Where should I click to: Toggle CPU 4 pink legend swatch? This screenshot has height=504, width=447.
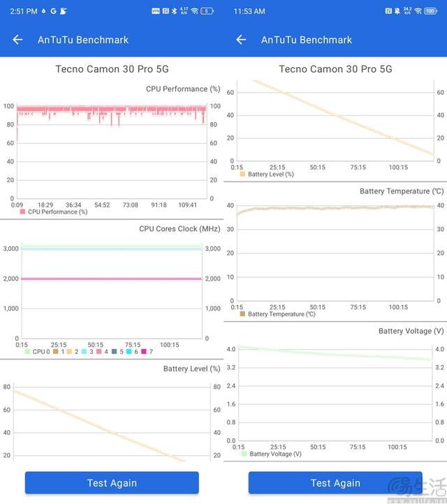coord(99,352)
